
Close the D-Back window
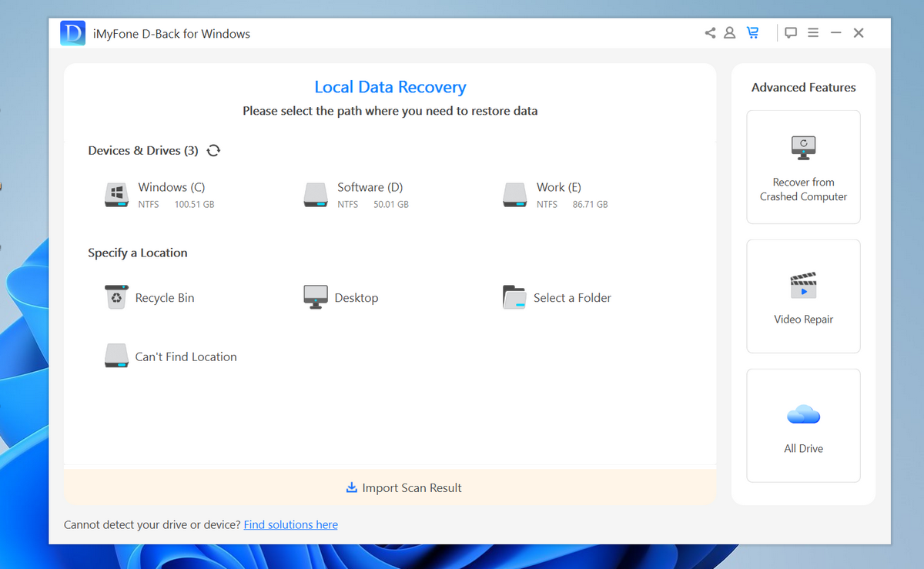pyautogui.click(x=859, y=33)
